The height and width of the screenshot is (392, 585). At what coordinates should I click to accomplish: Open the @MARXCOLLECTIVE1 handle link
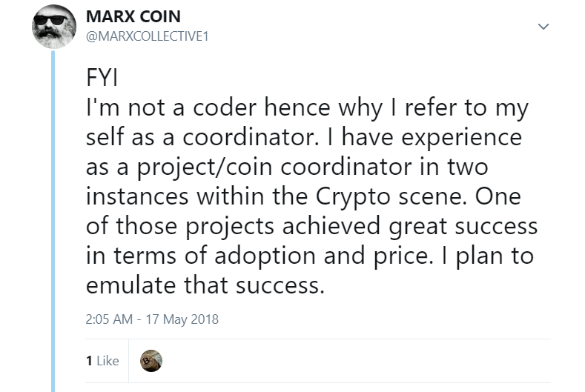(148, 35)
